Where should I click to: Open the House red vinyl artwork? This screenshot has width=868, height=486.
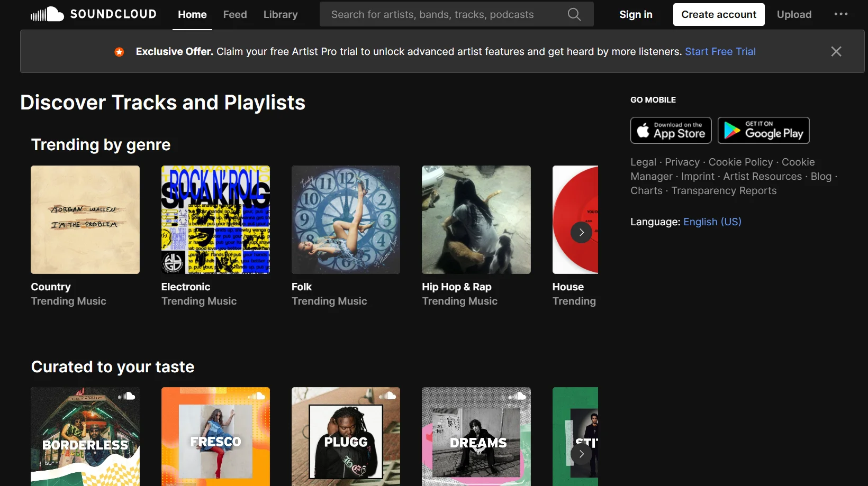(575, 220)
